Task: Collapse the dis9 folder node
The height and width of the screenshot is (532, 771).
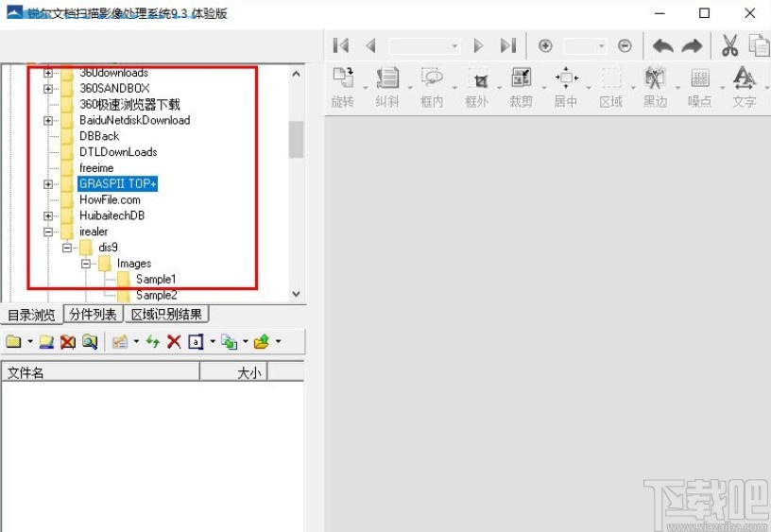Action: pos(67,248)
